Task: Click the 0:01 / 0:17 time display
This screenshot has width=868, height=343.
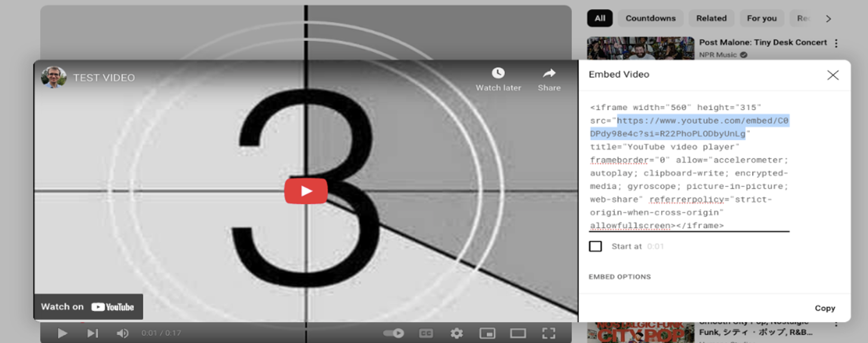Action: 161,333
